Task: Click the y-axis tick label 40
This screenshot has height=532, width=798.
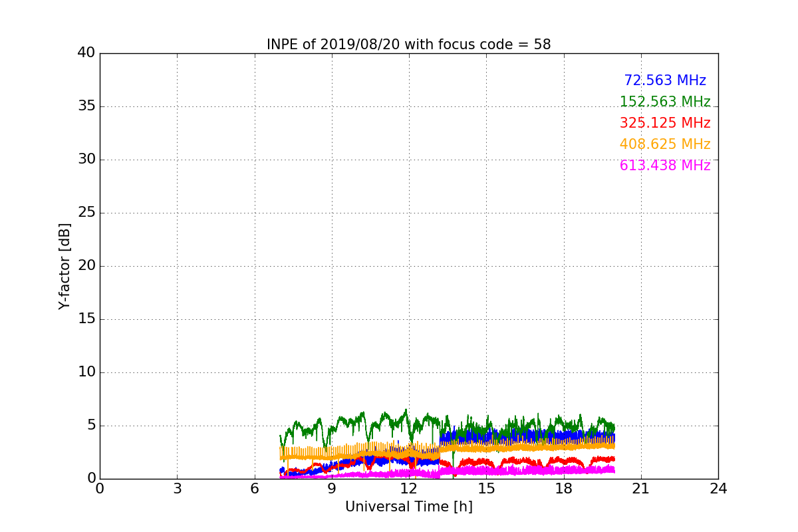Action: pyautogui.click(x=86, y=53)
